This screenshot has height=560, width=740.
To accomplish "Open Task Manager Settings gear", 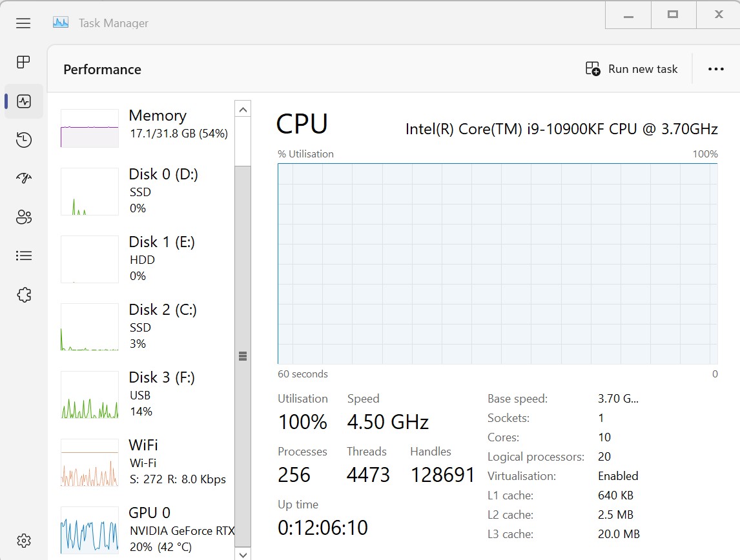I will point(23,540).
